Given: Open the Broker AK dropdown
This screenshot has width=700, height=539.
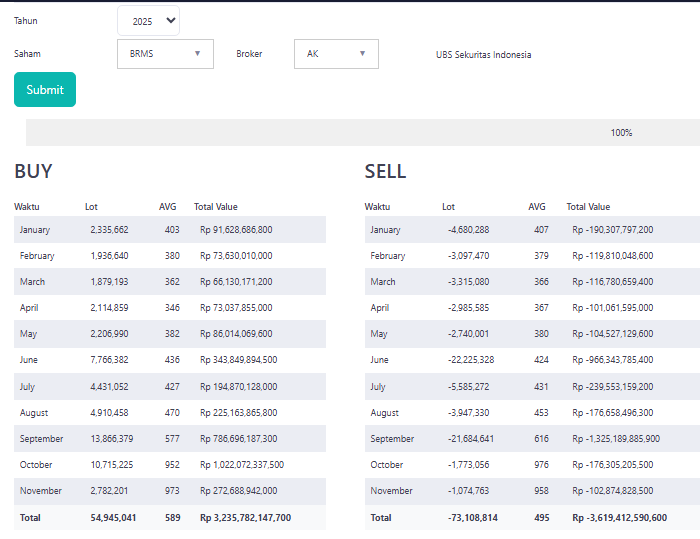Looking at the screenshot, I should [x=336, y=54].
